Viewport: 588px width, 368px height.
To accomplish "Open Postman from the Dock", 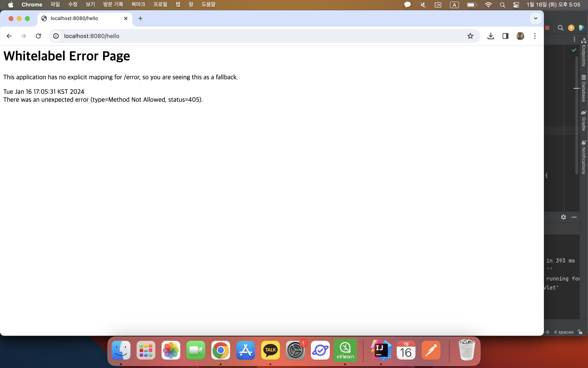I will [x=431, y=350].
